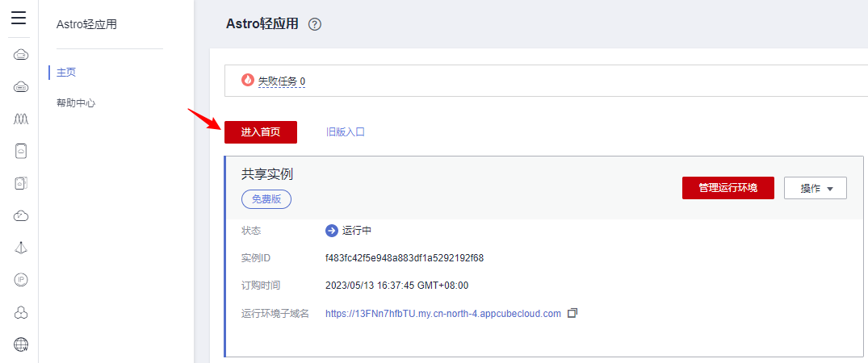868x363 pixels.
Task: Click the 进入首页 button
Action: (261, 132)
